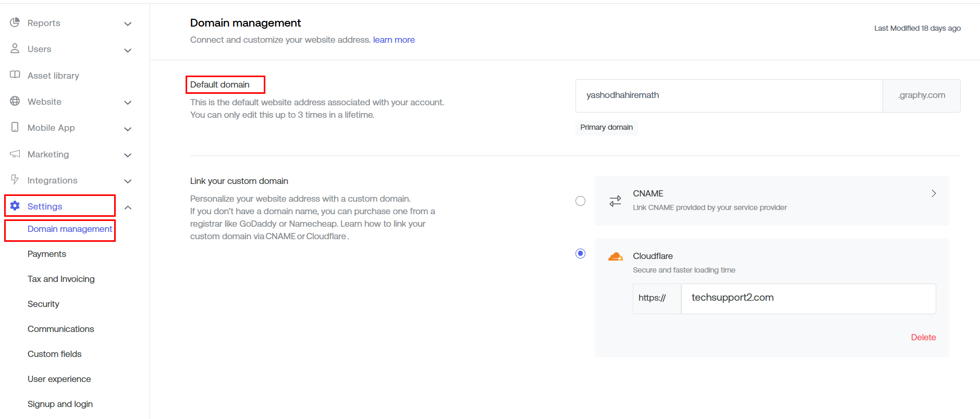Click the Settings gear icon
Image resolution: width=980 pixels, height=419 pixels.
[15, 206]
